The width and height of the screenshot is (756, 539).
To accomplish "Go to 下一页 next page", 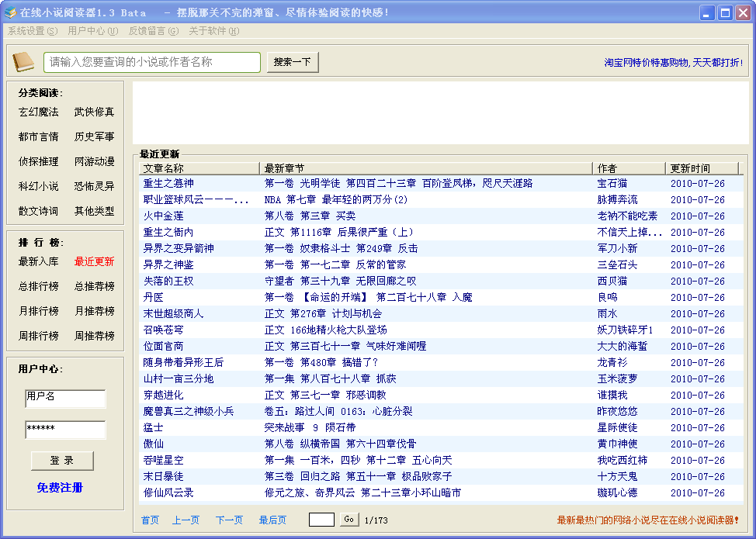I will pos(229,520).
